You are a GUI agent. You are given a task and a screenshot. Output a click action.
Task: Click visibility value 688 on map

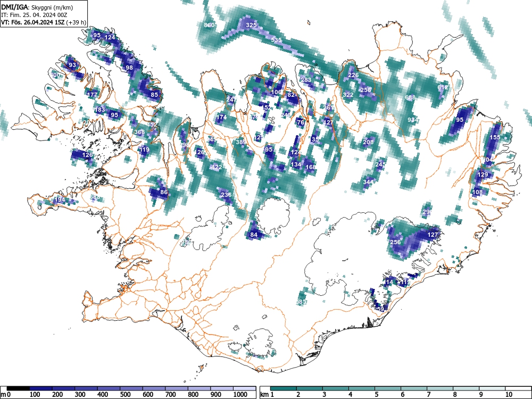tap(410, 97)
